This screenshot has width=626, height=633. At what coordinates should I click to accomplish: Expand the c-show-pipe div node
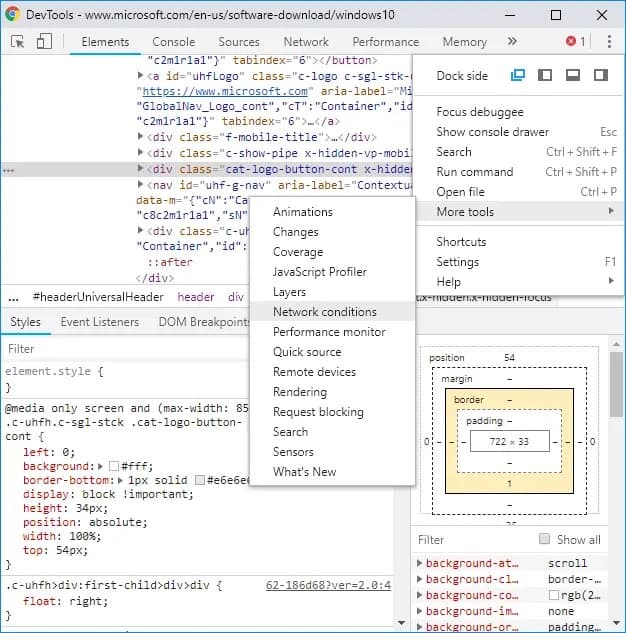click(x=140, y=153)
